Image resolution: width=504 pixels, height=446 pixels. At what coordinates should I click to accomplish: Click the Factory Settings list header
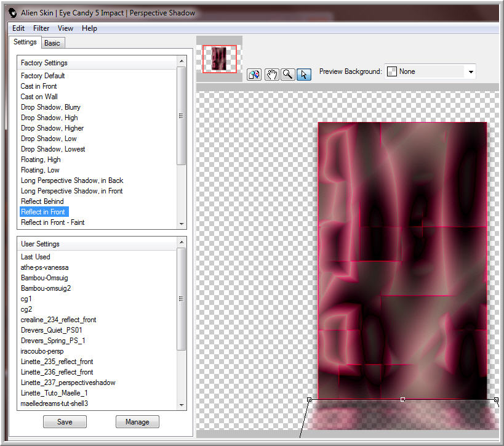[x=97, y=63]
